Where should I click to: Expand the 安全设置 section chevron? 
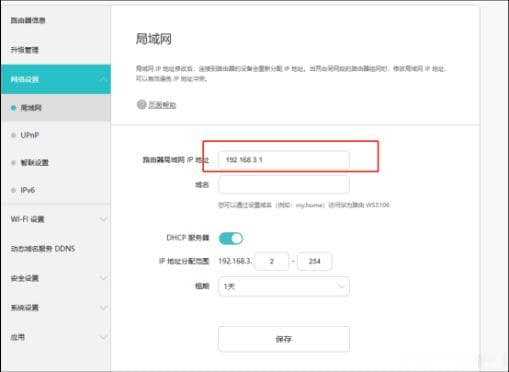click(x=103, y=278)
